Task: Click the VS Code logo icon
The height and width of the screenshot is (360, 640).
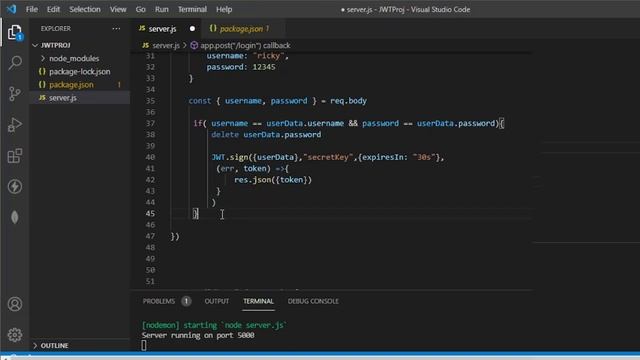Action: 11,9
